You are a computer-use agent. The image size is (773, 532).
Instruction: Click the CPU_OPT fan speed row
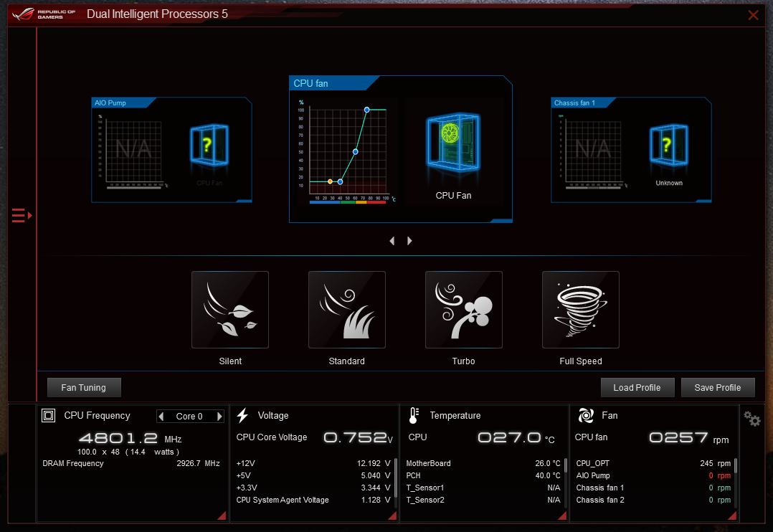click(x=653, y=463)
